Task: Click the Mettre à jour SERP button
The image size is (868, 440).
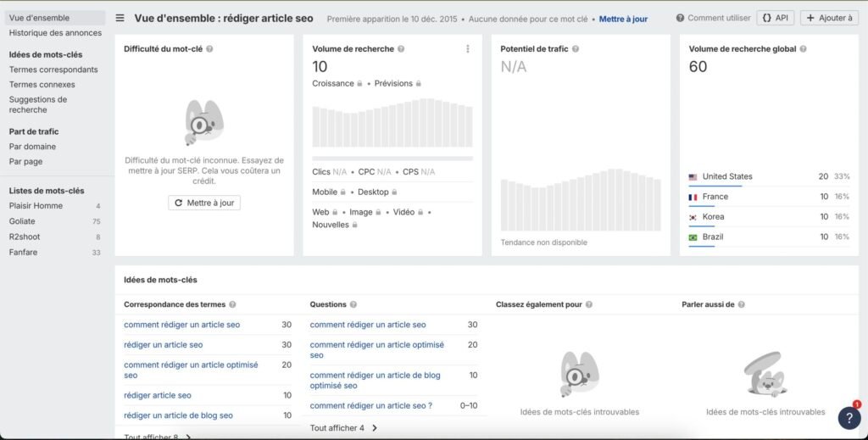Action: coord(204,203)
